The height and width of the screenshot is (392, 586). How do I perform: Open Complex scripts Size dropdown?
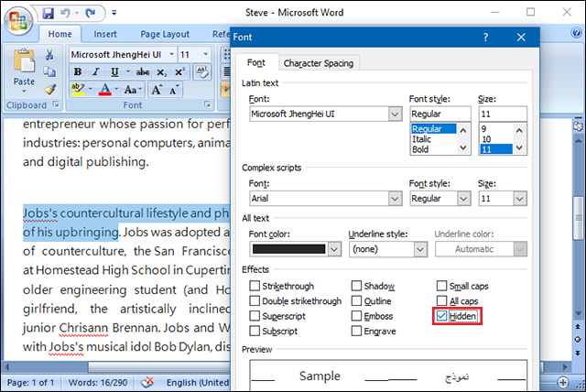(x=520, y=199)
